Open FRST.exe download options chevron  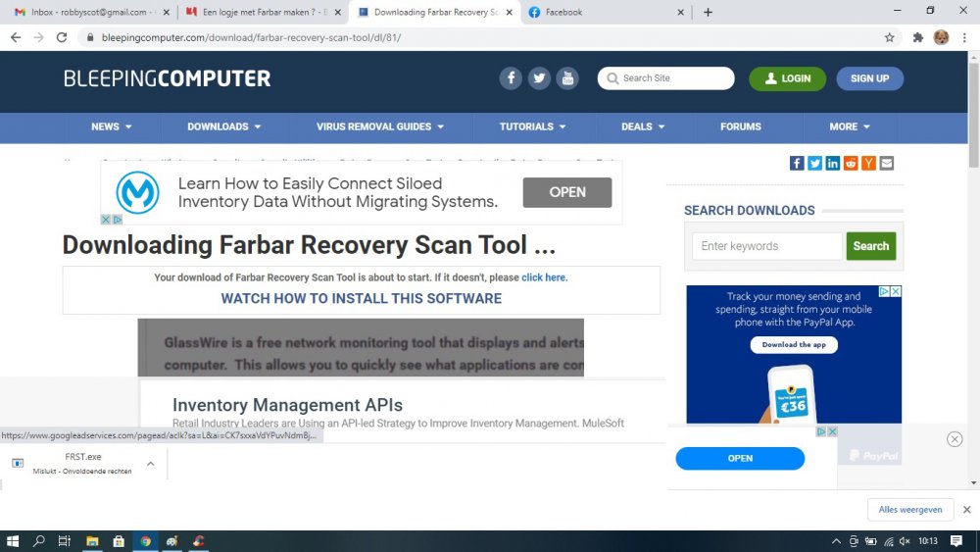pyautogui.click(x=151, y=464)
